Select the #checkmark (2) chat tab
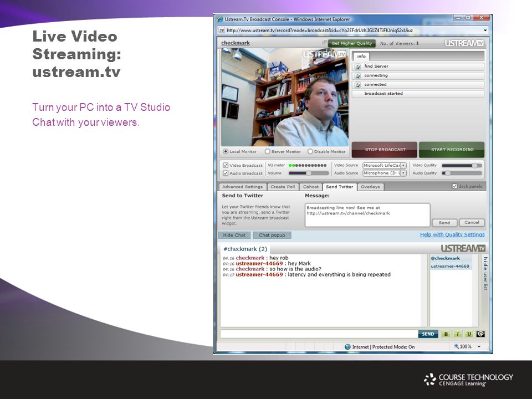532x399 pixels. 245,249
